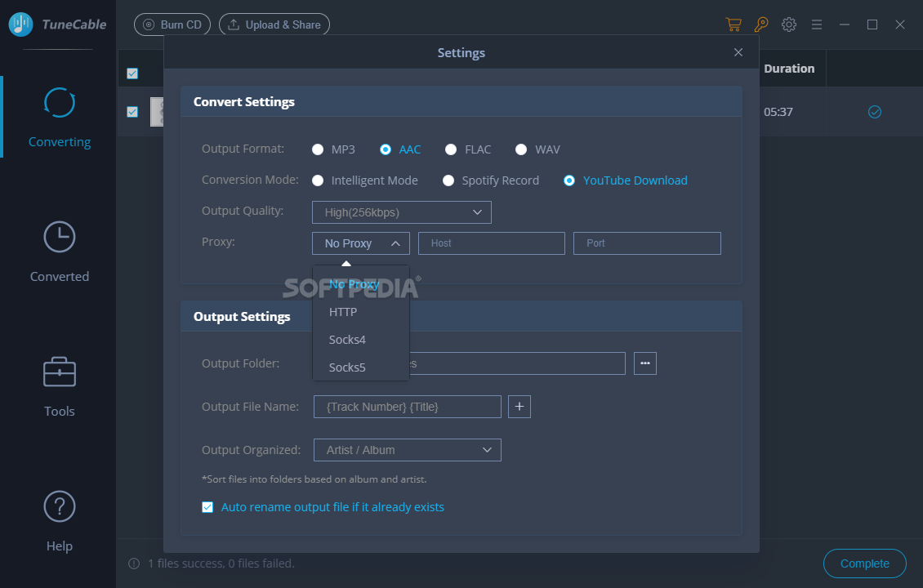Maximize the TuneCable window

[x=872, y=24]
